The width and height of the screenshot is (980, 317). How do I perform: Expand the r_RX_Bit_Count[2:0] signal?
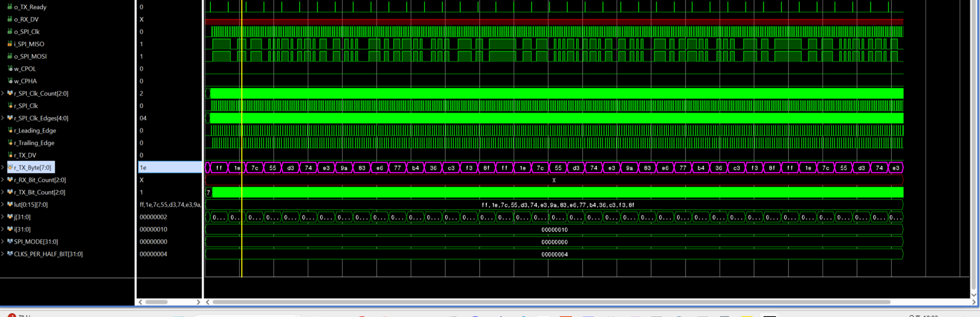[x=3, y=180]
